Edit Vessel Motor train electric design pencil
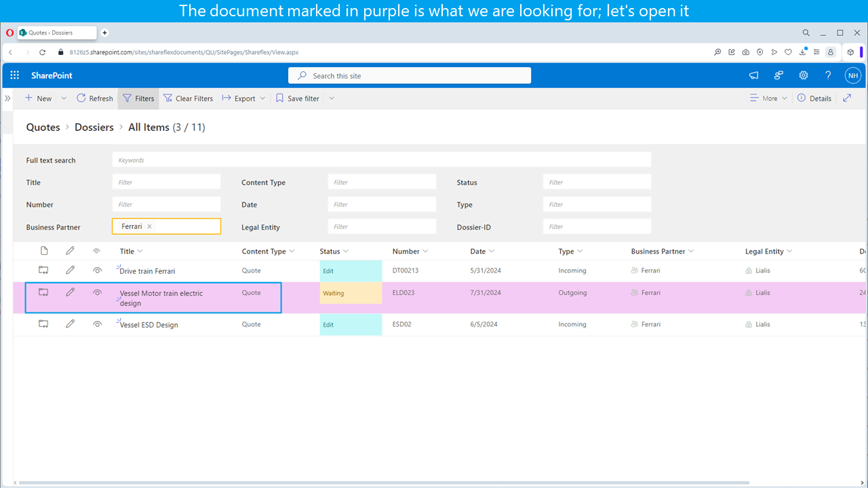The height and width of the screenshot is (488, 868). coord(71,292)
